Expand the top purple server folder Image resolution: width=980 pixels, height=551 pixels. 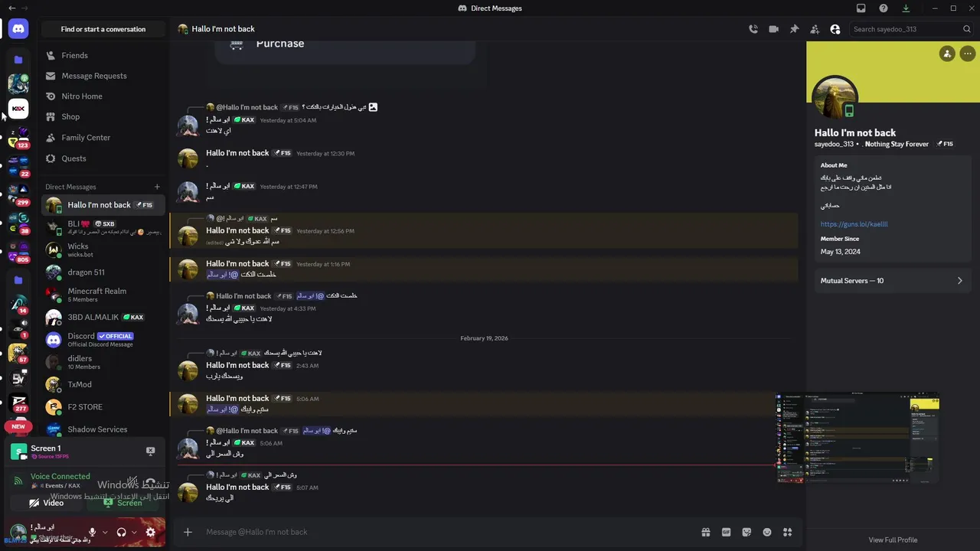[x=18, y=59]
